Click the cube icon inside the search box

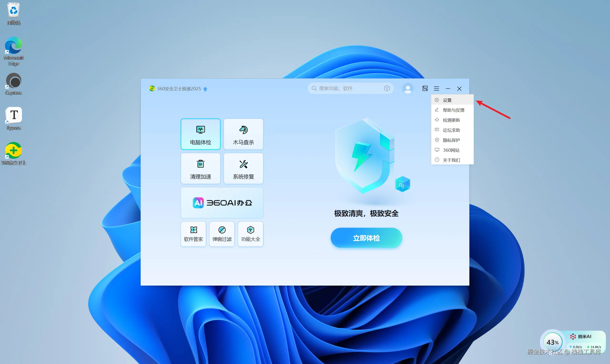coord(387,88)
